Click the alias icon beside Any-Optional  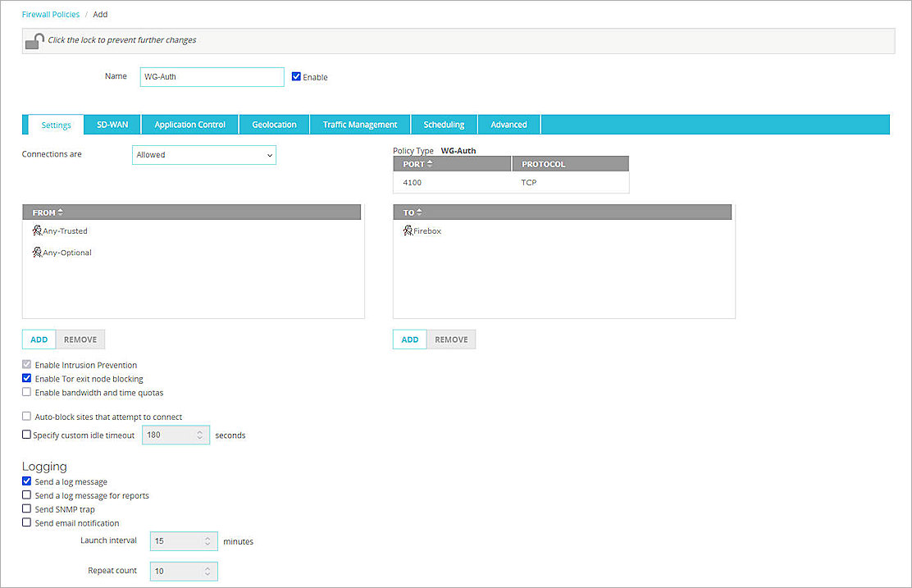(36, 253)
